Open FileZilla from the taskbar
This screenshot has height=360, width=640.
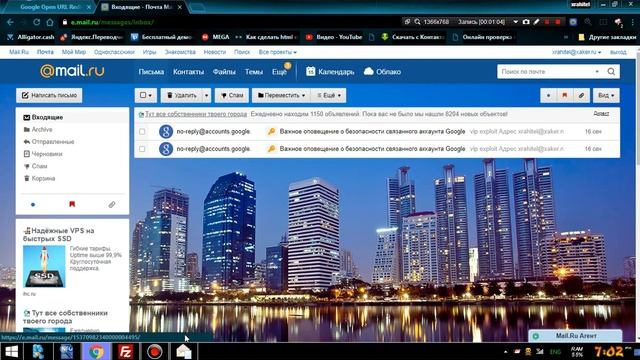[x=125, y=351]
